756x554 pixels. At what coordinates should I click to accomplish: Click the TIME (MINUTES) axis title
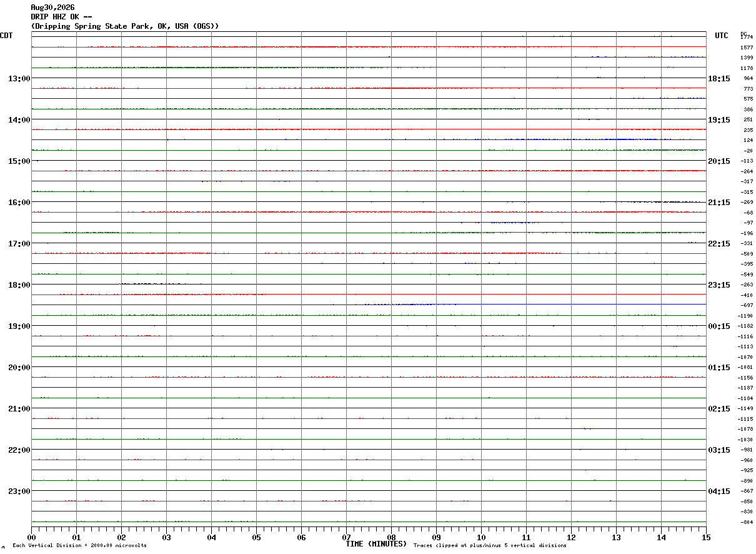point(376,544)
